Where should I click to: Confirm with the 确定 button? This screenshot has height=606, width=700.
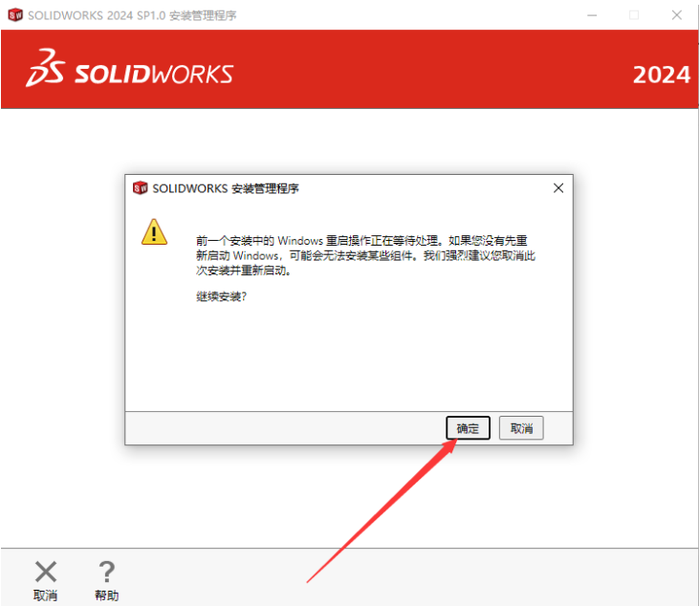[468, 428]
